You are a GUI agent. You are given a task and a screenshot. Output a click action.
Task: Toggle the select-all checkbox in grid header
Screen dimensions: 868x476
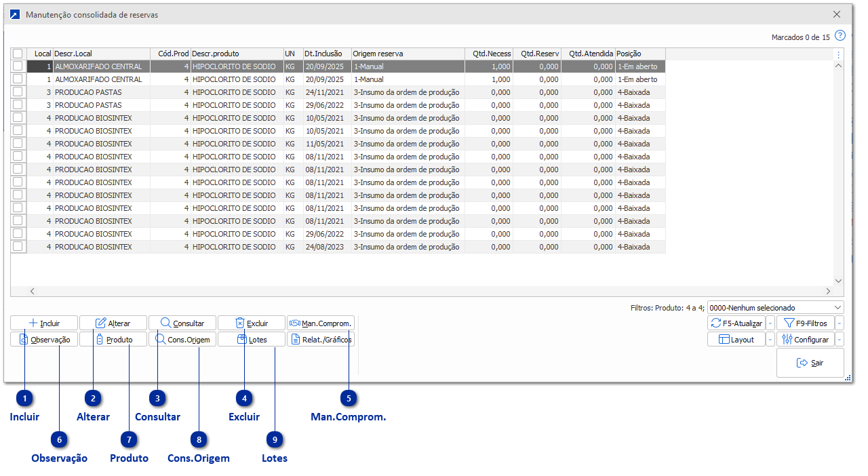point(18,54)
